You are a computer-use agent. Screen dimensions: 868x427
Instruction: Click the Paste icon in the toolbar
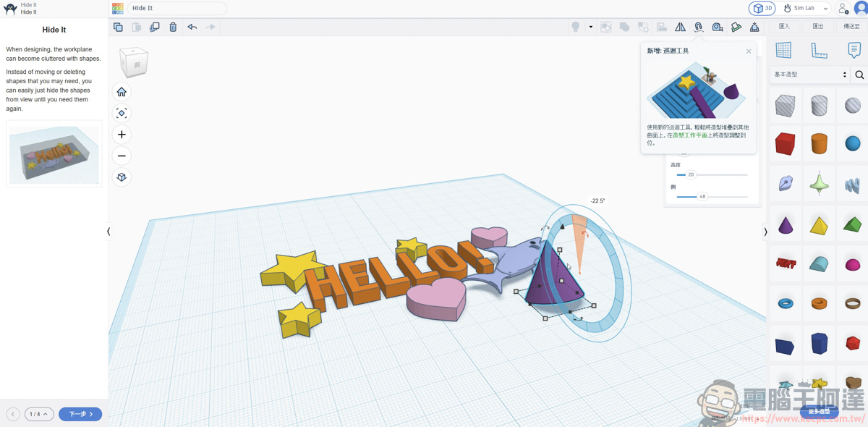[x=136, y=27]
